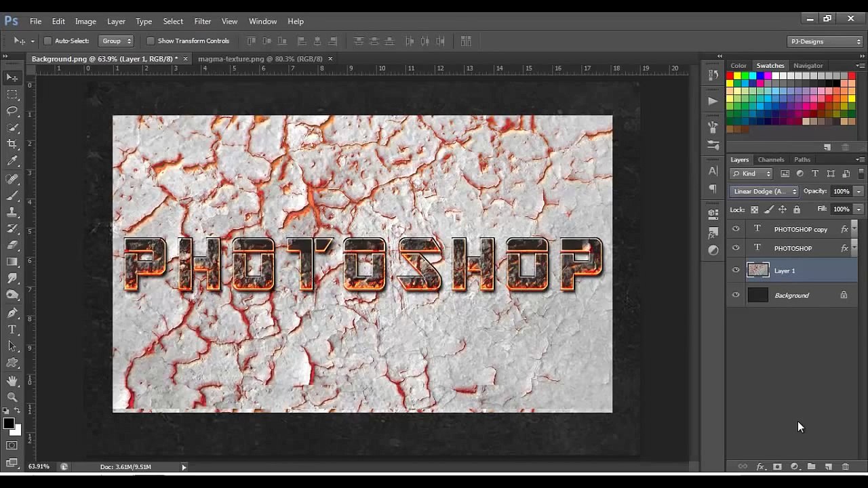Image resolution: width=868 pixels, height=488 pixels.
Task: Select the Layer 1 thumbnail
Action: pos(758,270)
